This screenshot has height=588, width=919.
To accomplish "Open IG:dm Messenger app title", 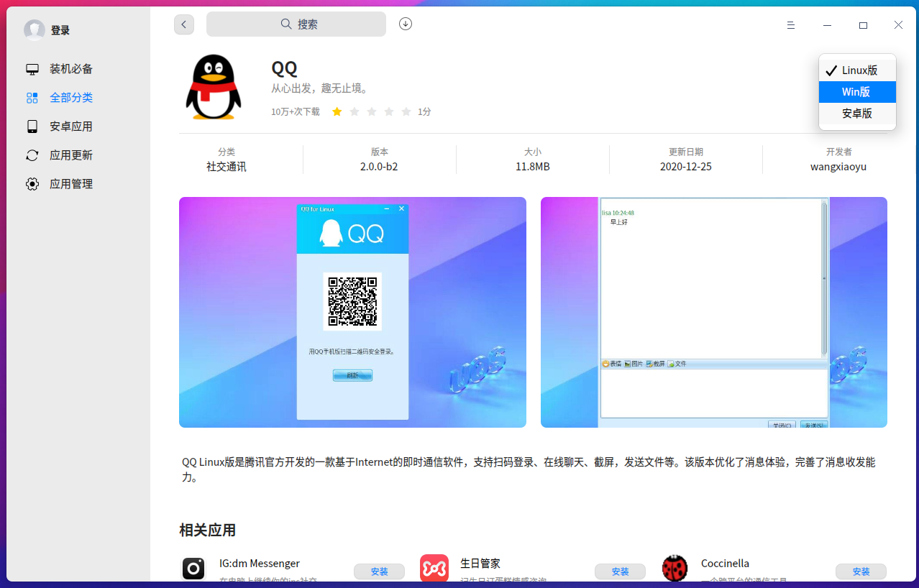I will [260, 563].
